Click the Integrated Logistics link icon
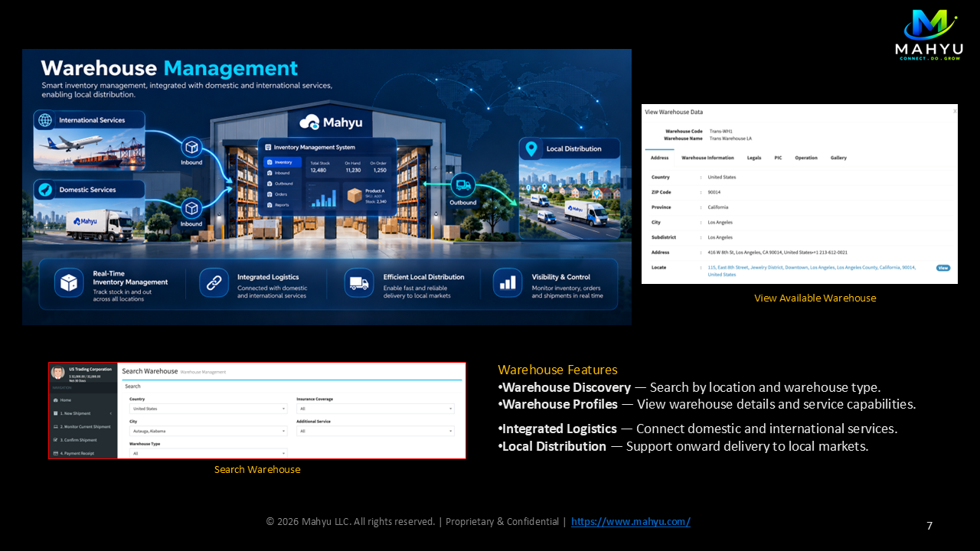Screen dimensions: 980x551 [x=214, y=282]
